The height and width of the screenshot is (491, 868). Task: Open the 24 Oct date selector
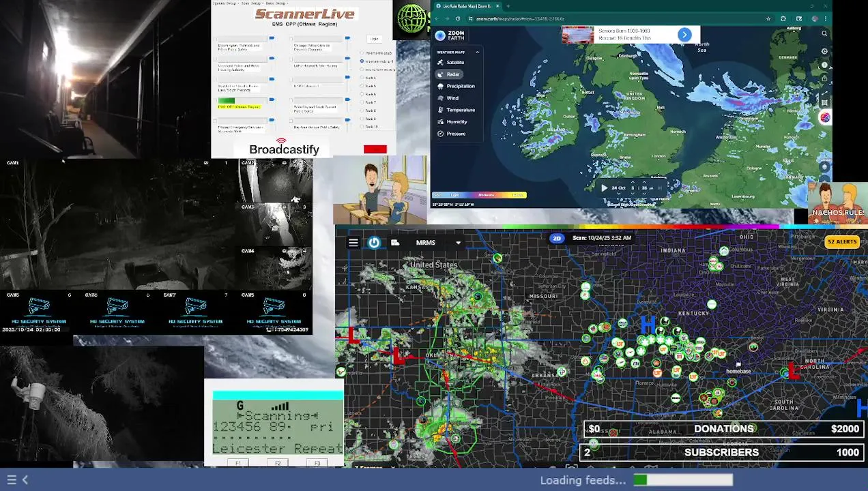coord(618,188)
